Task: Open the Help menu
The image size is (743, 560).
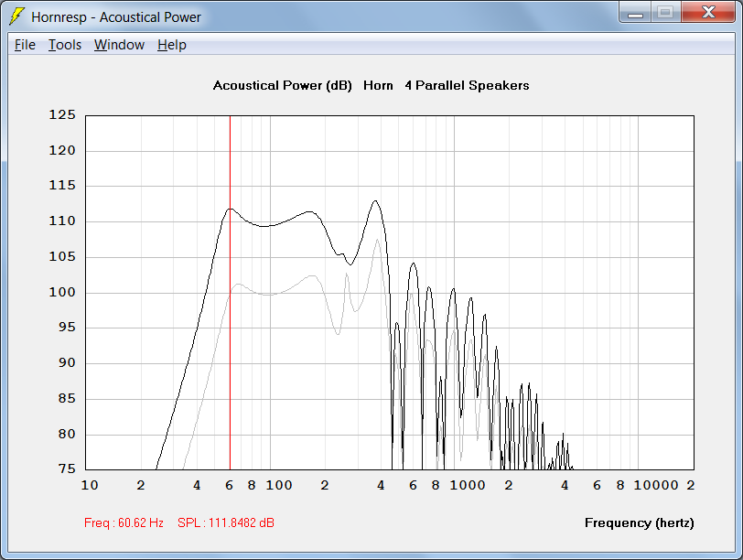Action: tap(171, 45)
